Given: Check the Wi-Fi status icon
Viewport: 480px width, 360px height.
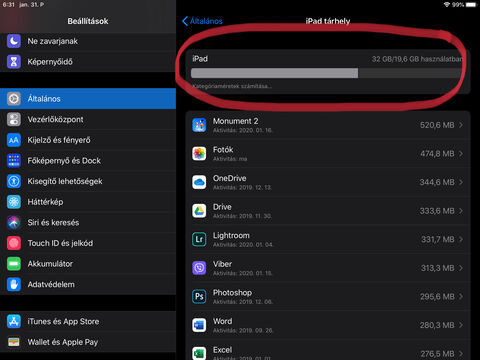Looking at the screenshot, I should 447,5.
